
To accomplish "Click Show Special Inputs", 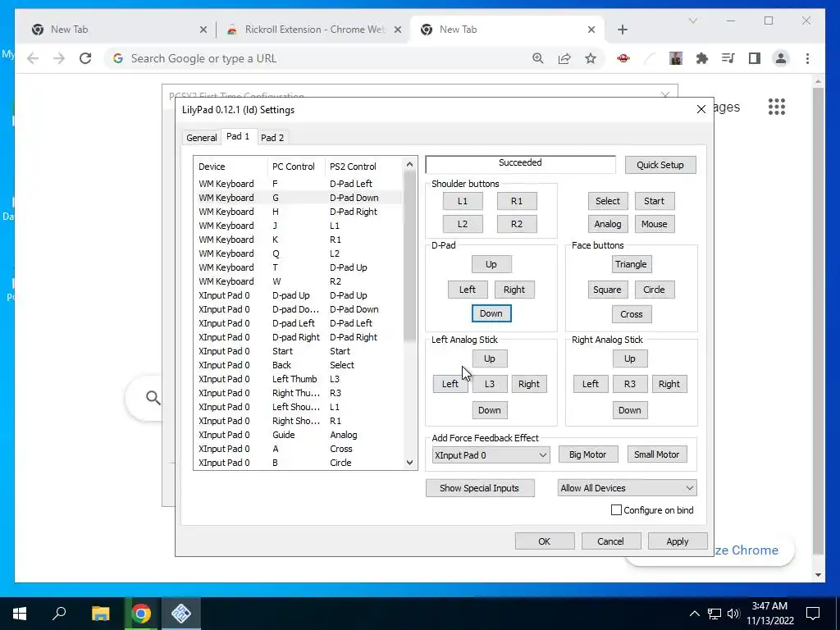I will [479, 488].
